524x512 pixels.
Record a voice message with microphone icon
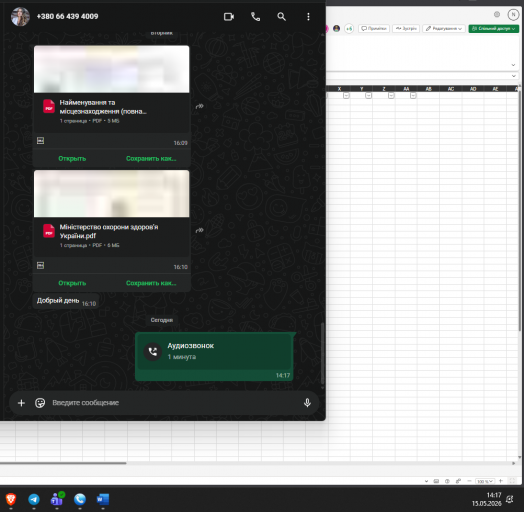tap(307, 403)
